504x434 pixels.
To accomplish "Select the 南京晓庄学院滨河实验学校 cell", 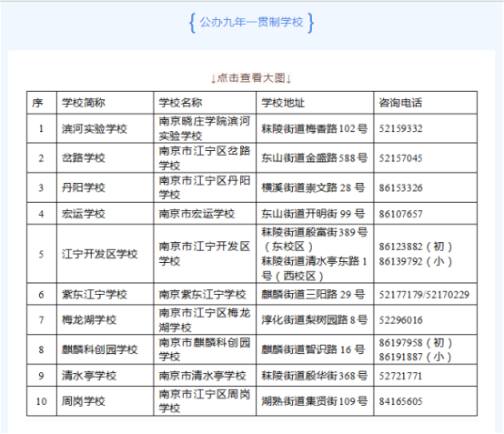I will point(205,128).
